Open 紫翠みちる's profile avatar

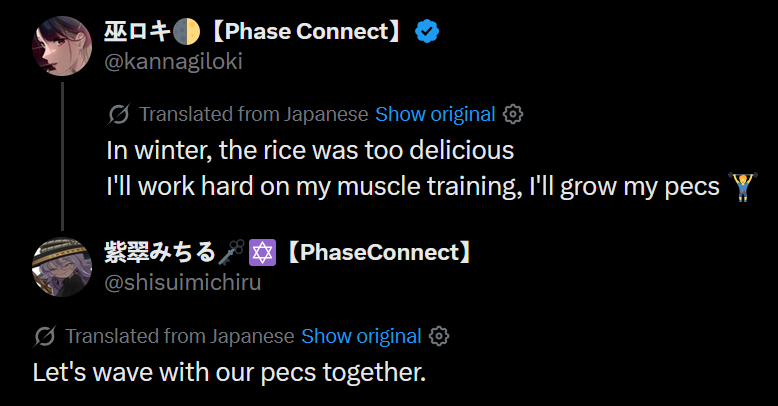(x=63, y=266)
